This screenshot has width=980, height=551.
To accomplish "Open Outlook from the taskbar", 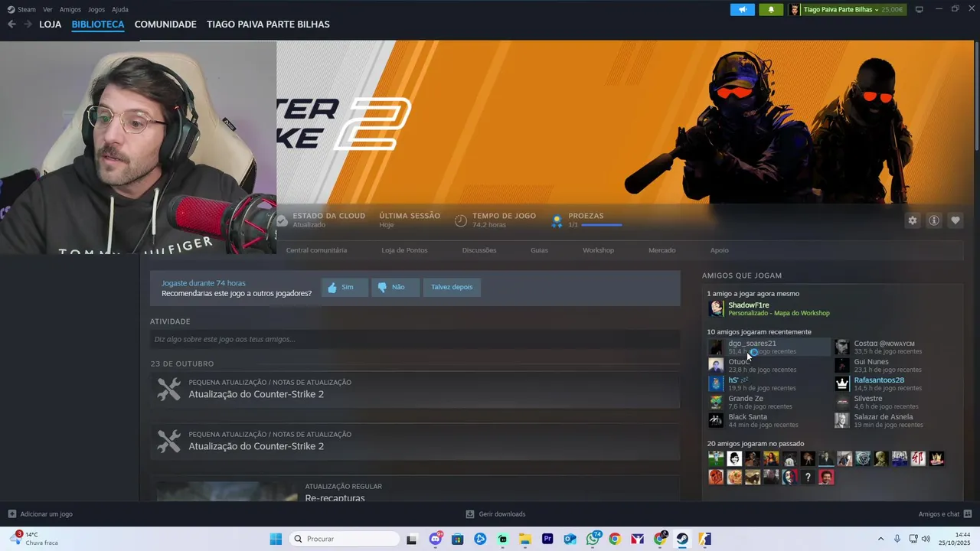I will point(570,539).
